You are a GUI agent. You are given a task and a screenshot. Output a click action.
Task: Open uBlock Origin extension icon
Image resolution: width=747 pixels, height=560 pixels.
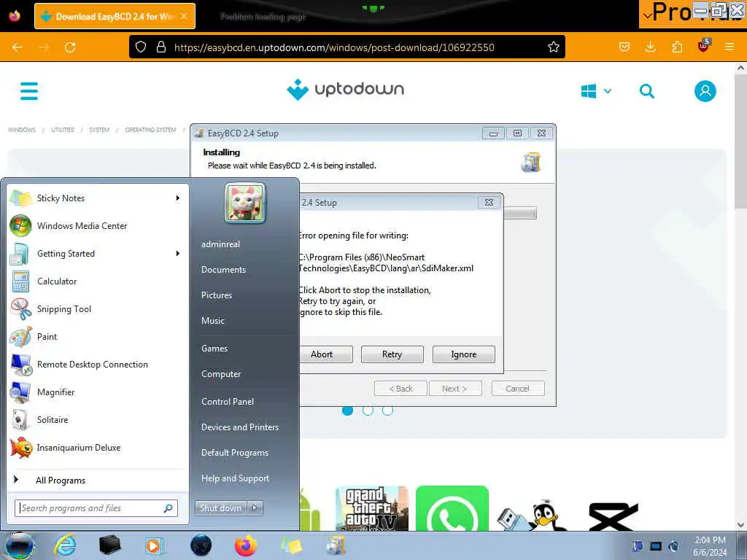[704, 46]
